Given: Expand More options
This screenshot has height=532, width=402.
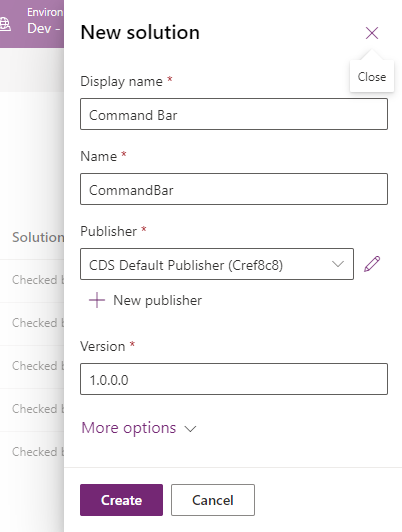Looking at the screenshot, I should pos(139,428).
